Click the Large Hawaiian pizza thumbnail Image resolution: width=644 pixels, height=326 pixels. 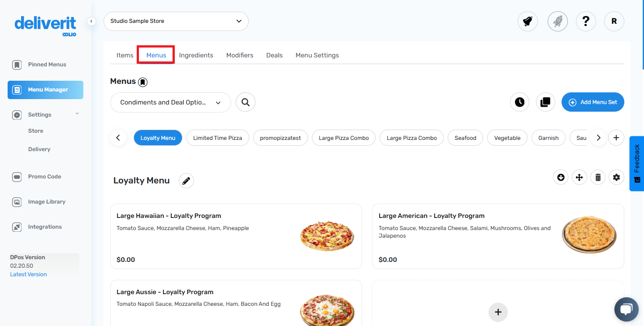pyautogui.click(x=327, y=236)
